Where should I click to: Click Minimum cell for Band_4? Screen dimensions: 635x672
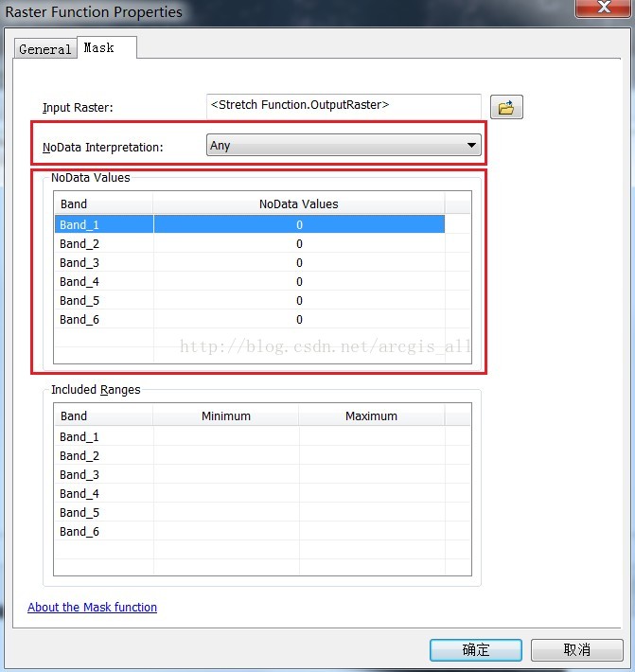[226, 493]
